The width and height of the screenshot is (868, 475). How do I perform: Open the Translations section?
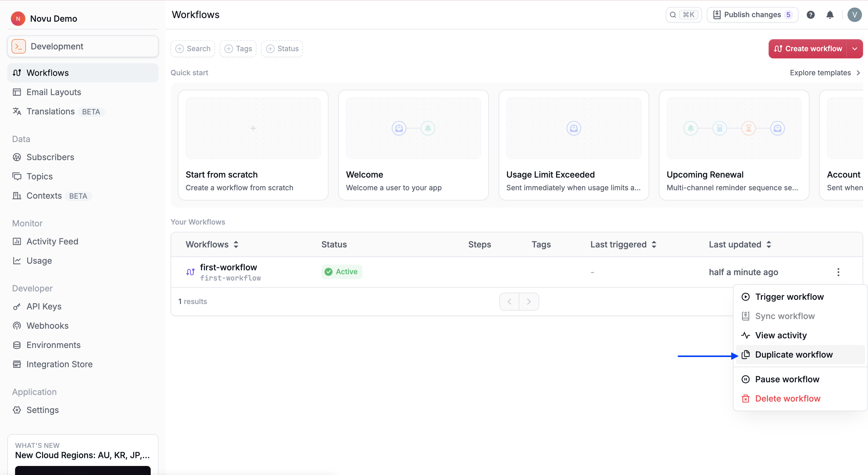point(51,111)
